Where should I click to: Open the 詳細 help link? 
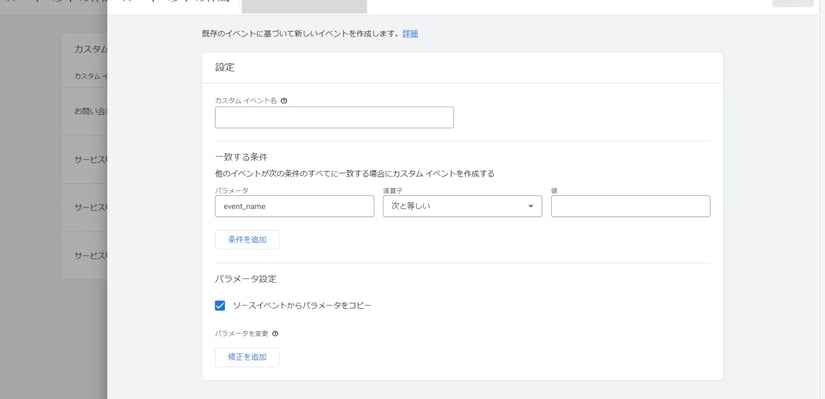[x=410, y=34]
